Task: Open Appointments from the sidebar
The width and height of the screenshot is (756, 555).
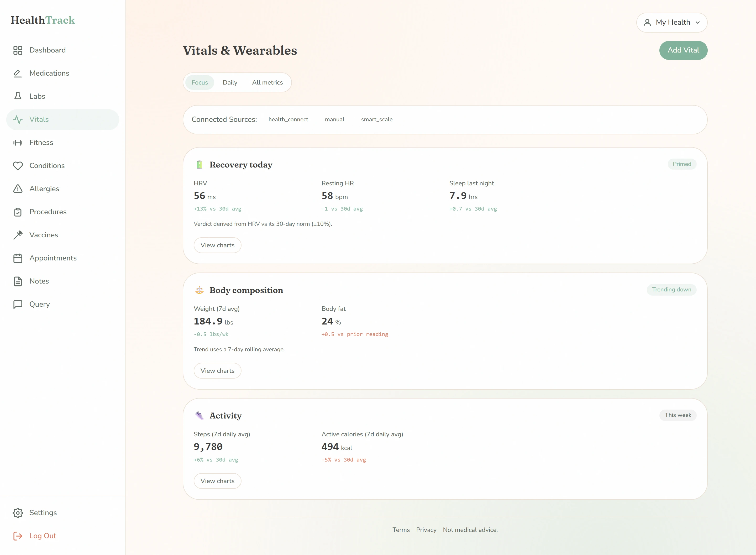Action: (x=63, y=258)
